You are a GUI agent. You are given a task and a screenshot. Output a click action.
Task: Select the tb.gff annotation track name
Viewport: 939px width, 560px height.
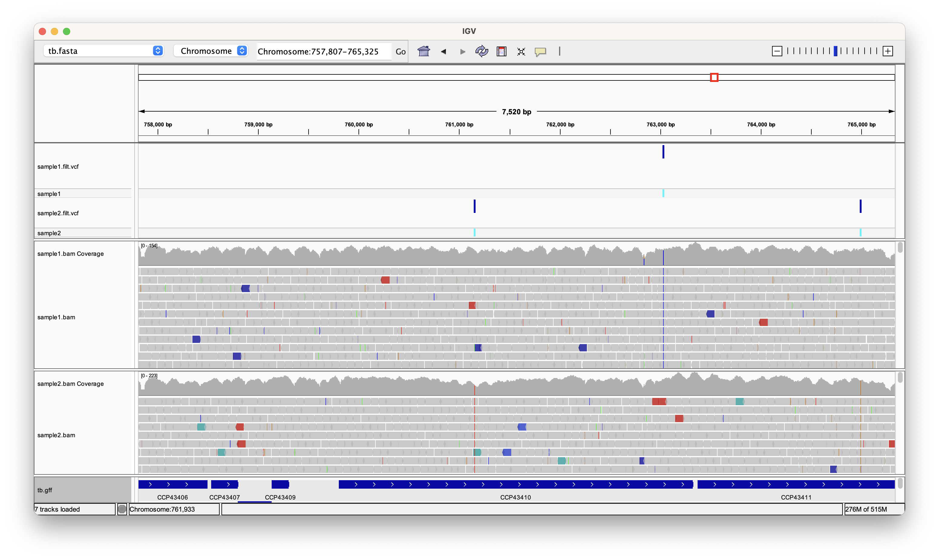point(44,490)
